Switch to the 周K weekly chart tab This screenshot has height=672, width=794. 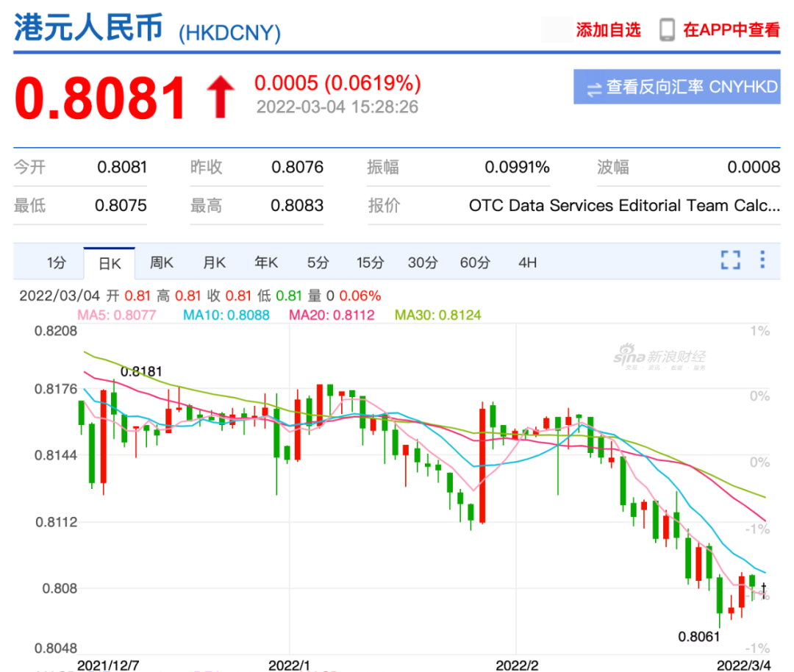point(161,262)
